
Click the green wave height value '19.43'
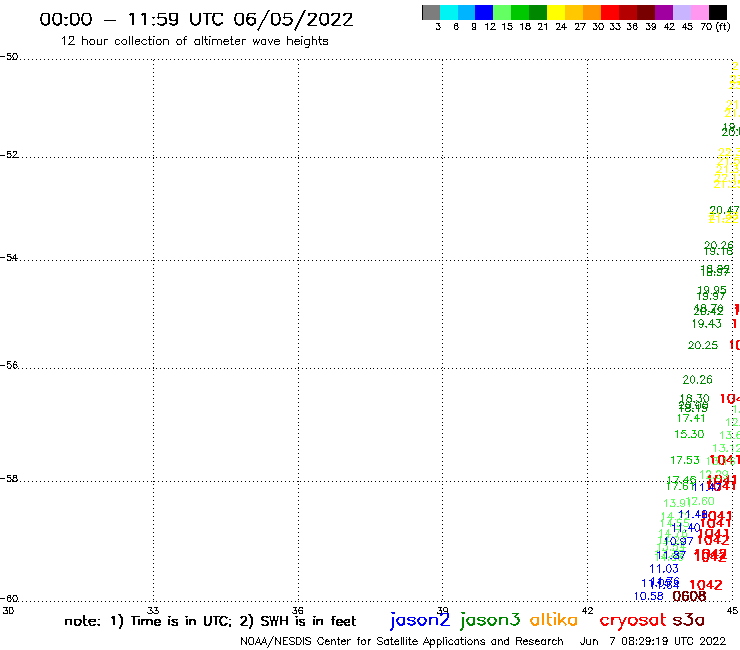pyautogui.click(x=706, y=324)
